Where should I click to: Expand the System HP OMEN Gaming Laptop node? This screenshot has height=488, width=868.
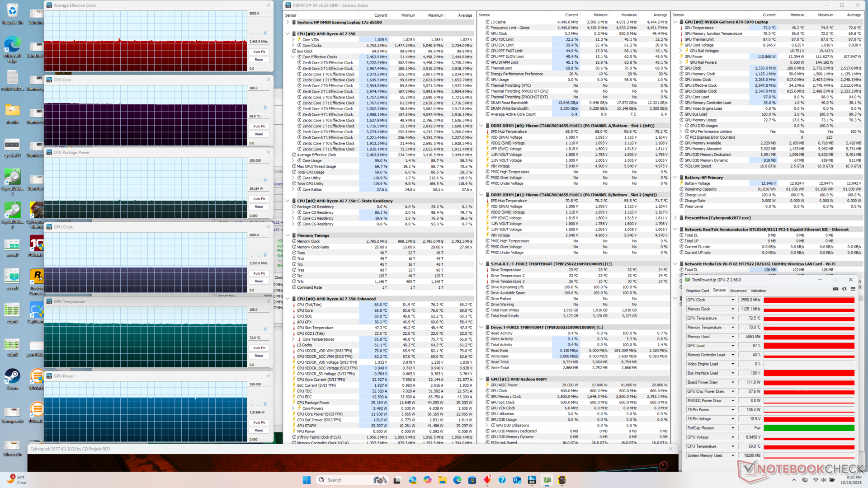pyautogui.click(x=288, y=22)
